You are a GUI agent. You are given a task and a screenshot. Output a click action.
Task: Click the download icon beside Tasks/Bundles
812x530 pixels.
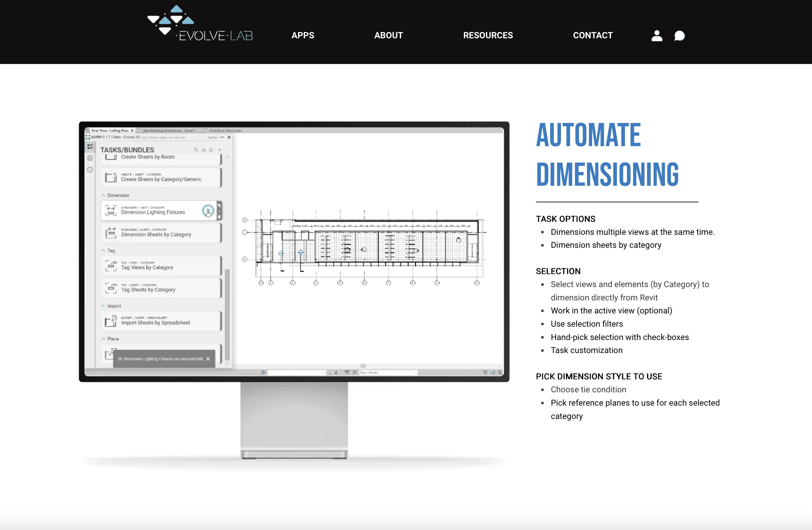(204, 150)
